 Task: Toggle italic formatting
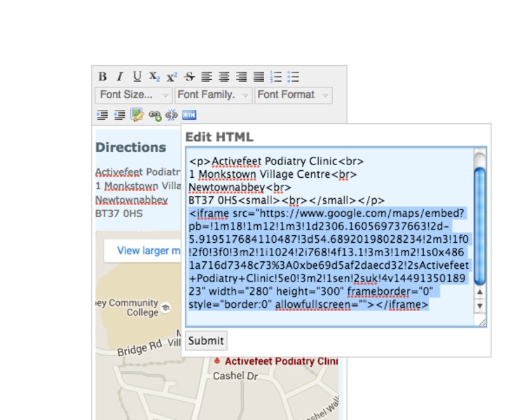[x=119, y=77]
